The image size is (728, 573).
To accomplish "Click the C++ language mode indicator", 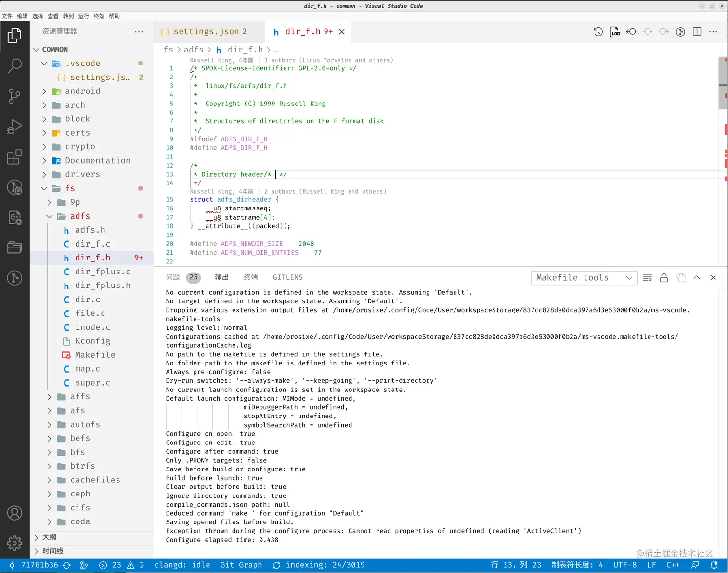I will coord(673,565).
